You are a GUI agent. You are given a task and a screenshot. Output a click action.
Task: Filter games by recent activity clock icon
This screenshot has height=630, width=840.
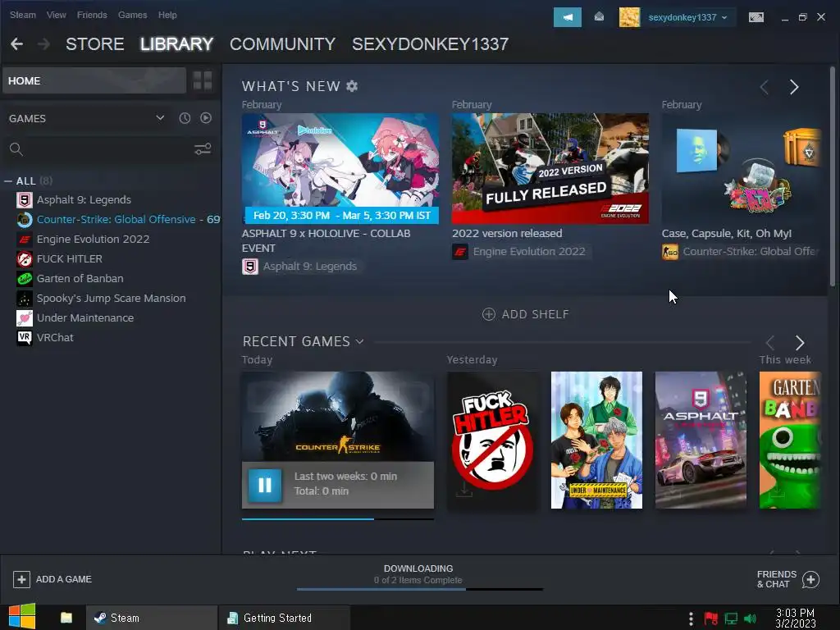[185, 118]
